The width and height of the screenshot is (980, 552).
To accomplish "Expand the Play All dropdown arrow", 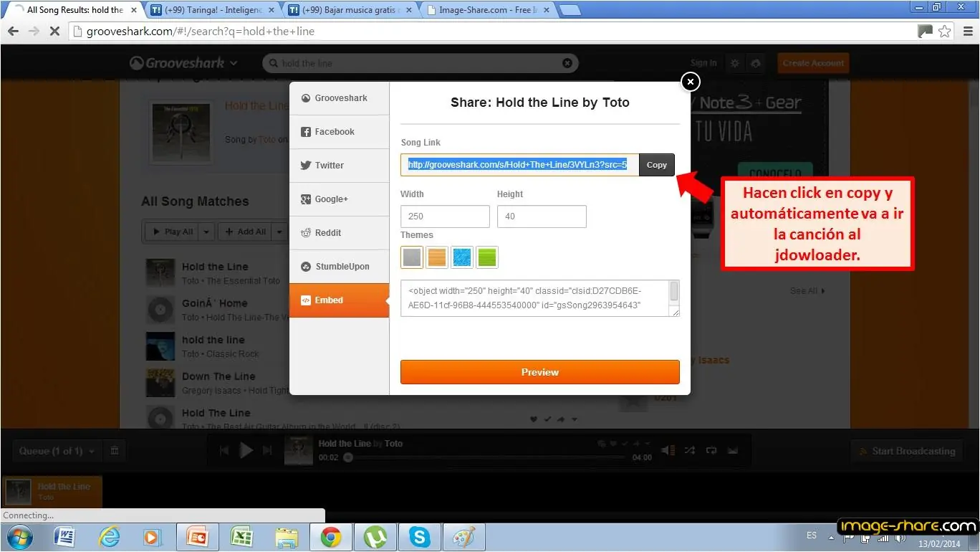I will pos(206,232).
